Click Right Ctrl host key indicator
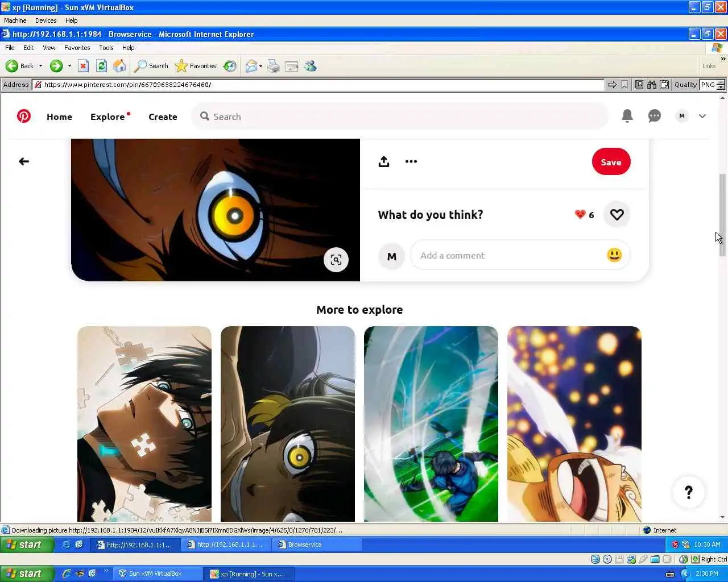 [709, 559]
